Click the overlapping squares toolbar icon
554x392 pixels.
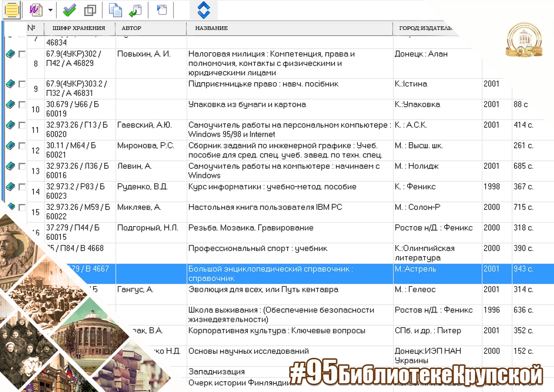tap(91, 10)
